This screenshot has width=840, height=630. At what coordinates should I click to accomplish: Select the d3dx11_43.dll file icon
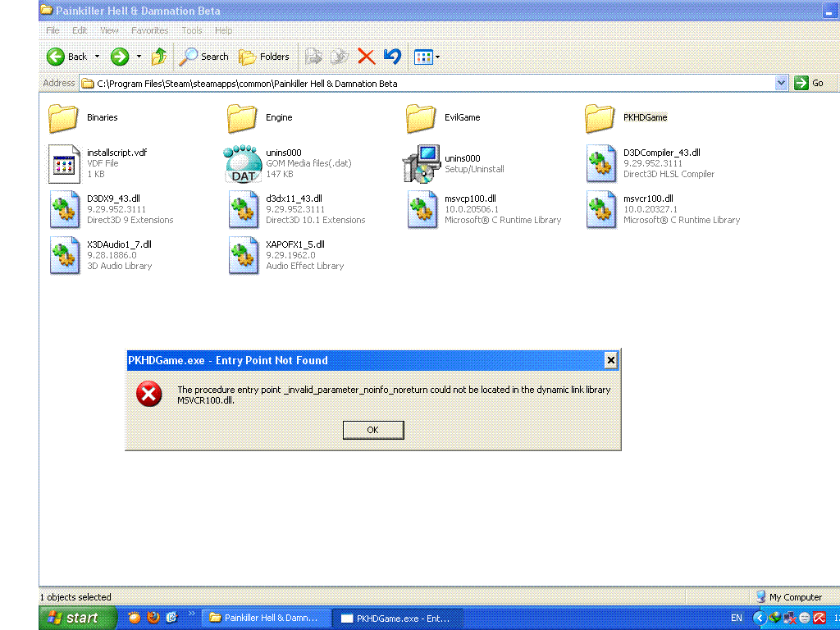pos(244,209)
